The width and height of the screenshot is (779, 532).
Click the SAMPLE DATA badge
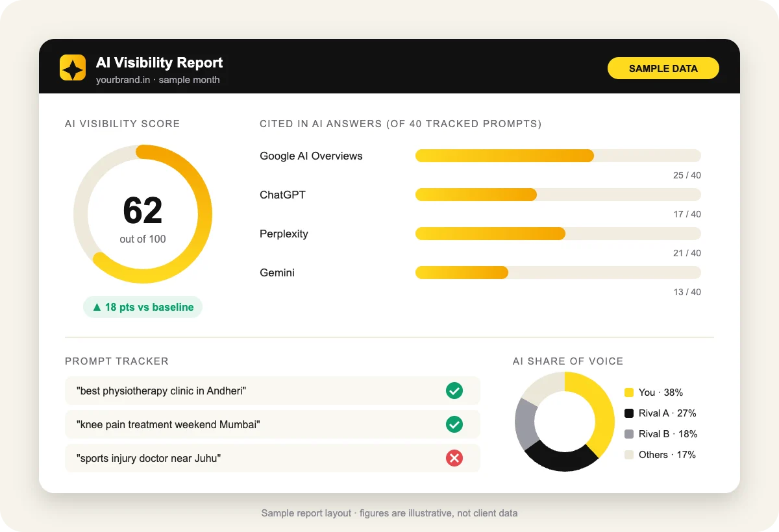663,68
